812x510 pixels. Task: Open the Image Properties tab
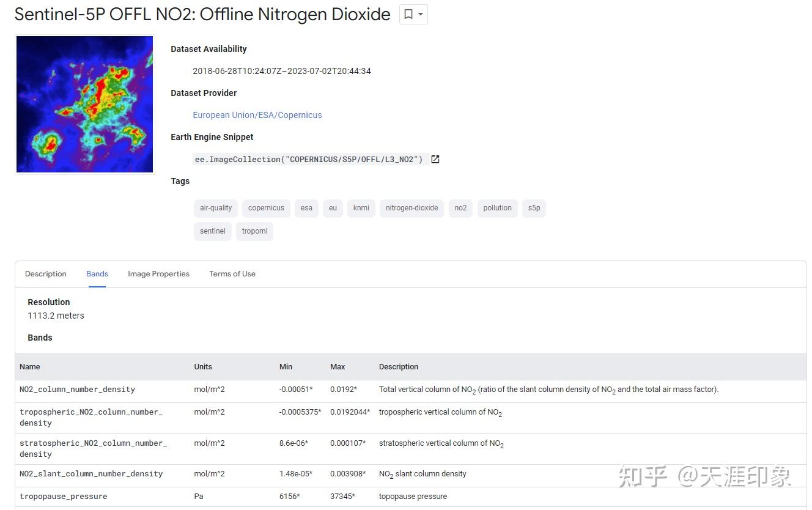point(158,274)
